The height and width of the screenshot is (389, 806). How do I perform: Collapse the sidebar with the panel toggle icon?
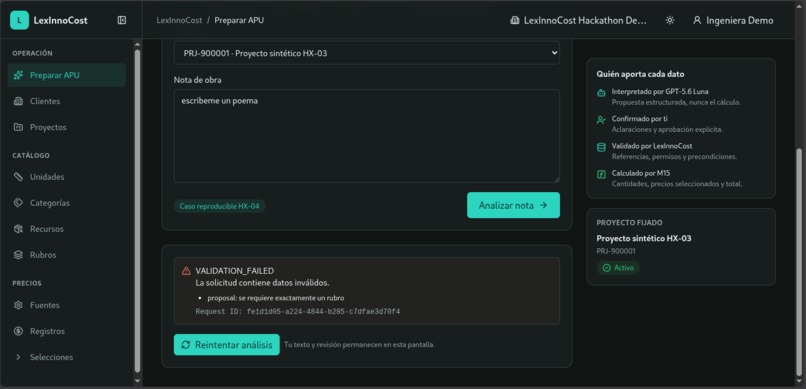coord(122,21)
